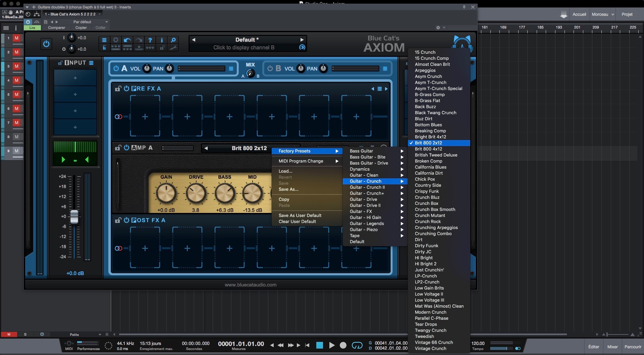Click the undo arrow in Axiom toolbar

(x=127, y=40)
